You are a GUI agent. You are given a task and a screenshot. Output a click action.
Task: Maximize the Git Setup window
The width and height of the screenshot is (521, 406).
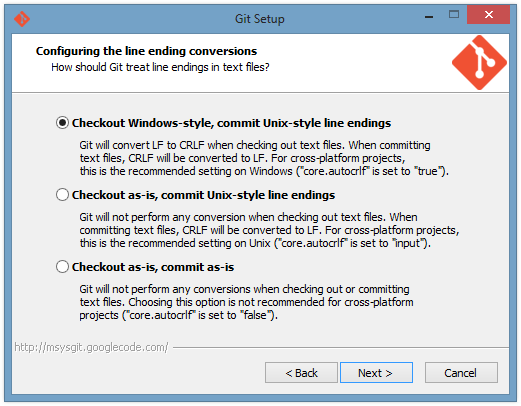point(454,14)
